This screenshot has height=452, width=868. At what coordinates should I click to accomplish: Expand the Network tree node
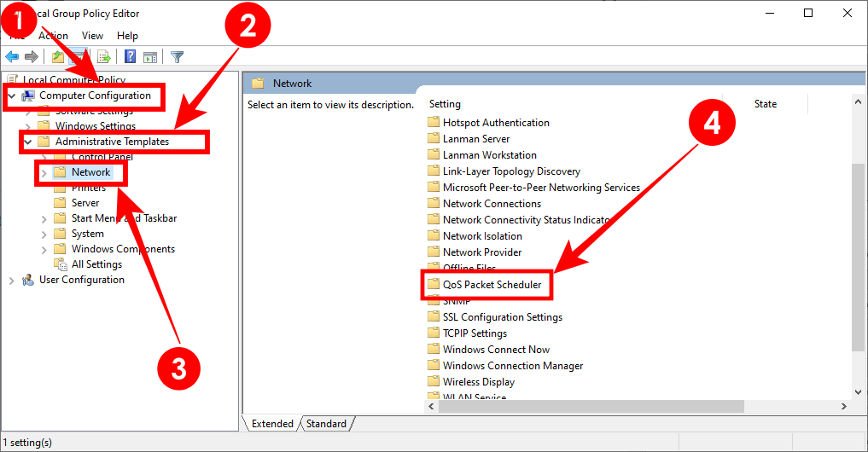[44, 172]
